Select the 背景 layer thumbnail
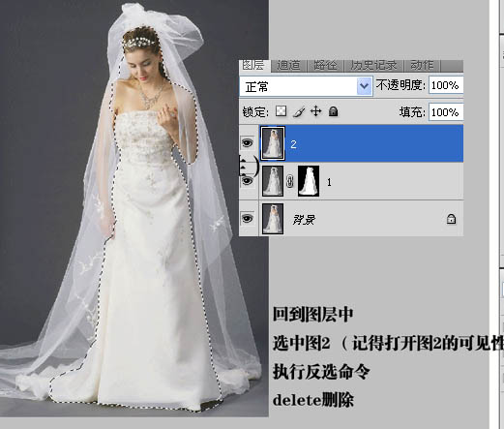 coord(273,219)
